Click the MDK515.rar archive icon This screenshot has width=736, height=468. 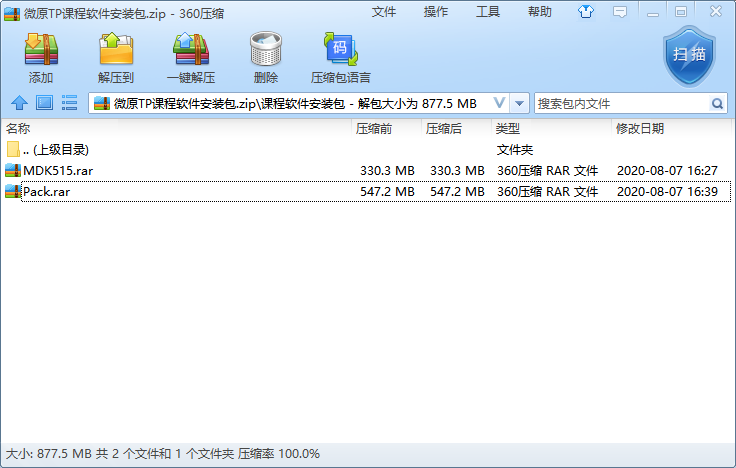(13, 170)
